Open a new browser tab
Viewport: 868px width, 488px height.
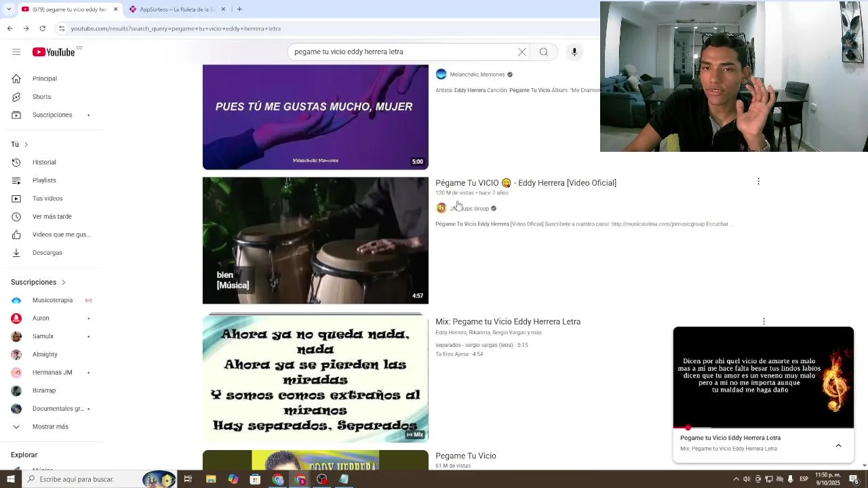[239, 9]
